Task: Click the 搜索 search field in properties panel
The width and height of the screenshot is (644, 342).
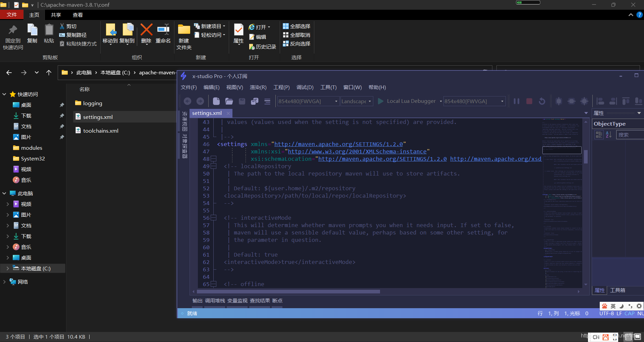Action: point(630,135)
